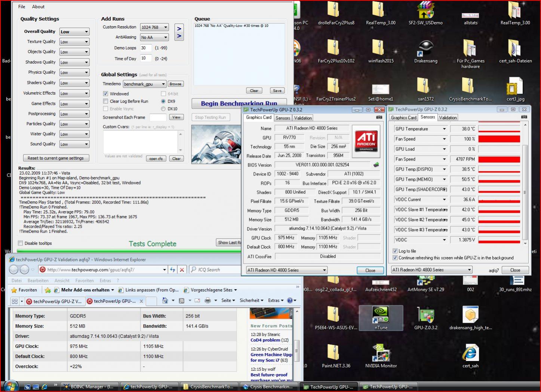Open the IE Favoriten menu

click(x=84, y=281)
